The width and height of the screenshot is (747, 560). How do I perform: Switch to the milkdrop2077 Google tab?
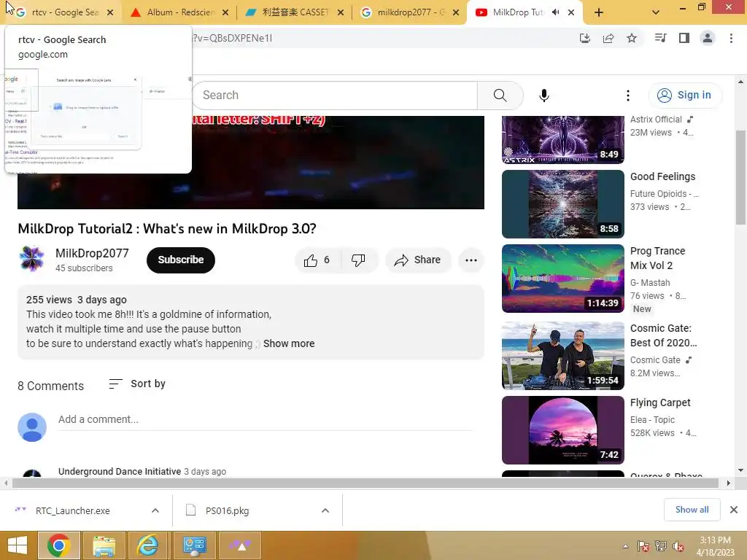click(x=410, y=12)
